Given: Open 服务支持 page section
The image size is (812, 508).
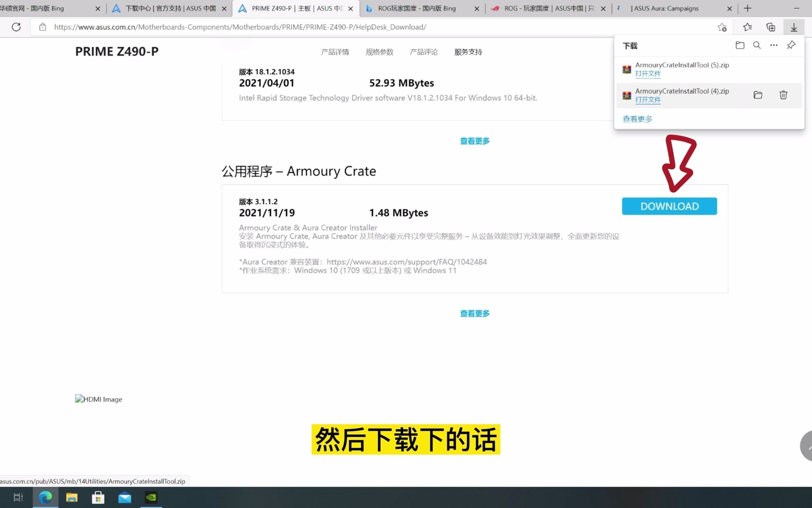Looking at the screenshot, I should (468, 52).
